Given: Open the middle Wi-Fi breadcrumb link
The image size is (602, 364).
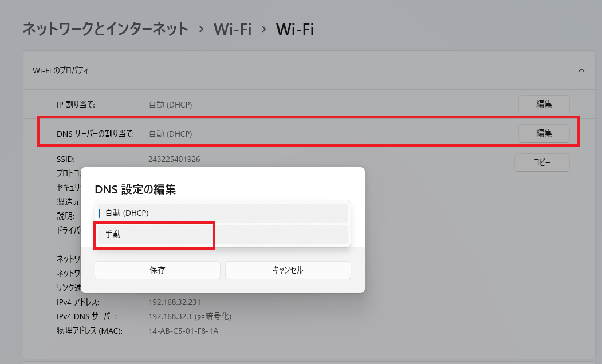Looking at the screenshot, I should tap(233, 29).
